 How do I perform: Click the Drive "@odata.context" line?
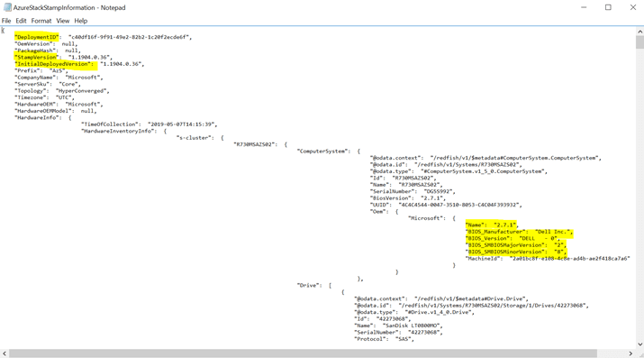[x=441, y=298]
